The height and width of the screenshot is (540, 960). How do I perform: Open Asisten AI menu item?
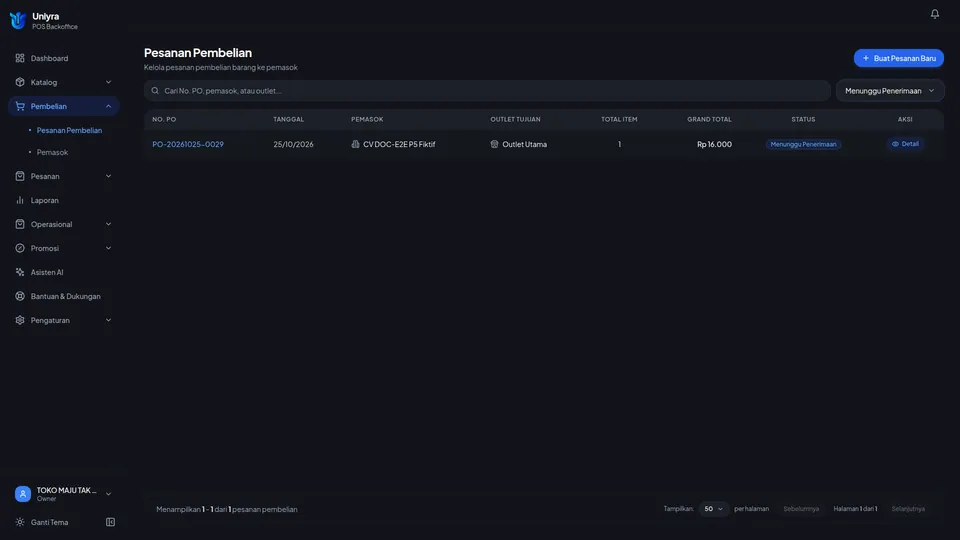click(64, 272)
